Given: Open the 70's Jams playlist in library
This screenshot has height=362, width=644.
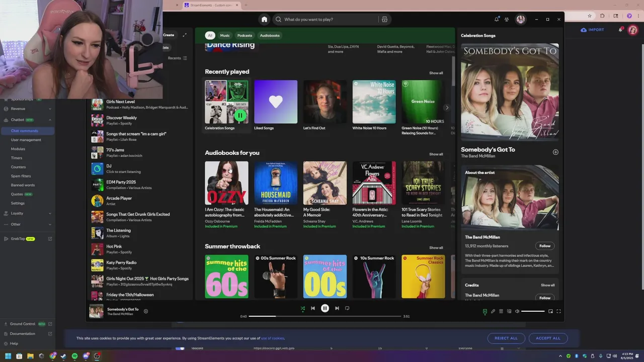Looking at the screenshot, I should (140, 152).
